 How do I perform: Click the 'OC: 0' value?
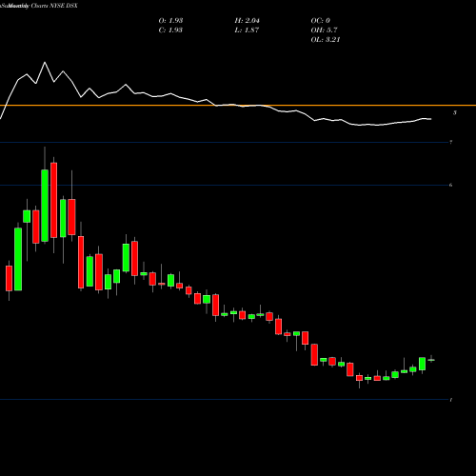(x=320, y=21)
